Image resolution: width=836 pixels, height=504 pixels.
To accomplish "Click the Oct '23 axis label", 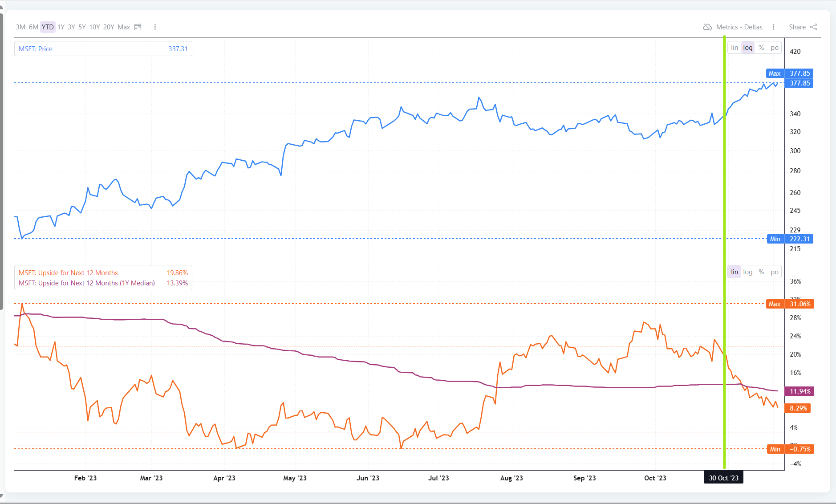I will (x=655, y=478).
